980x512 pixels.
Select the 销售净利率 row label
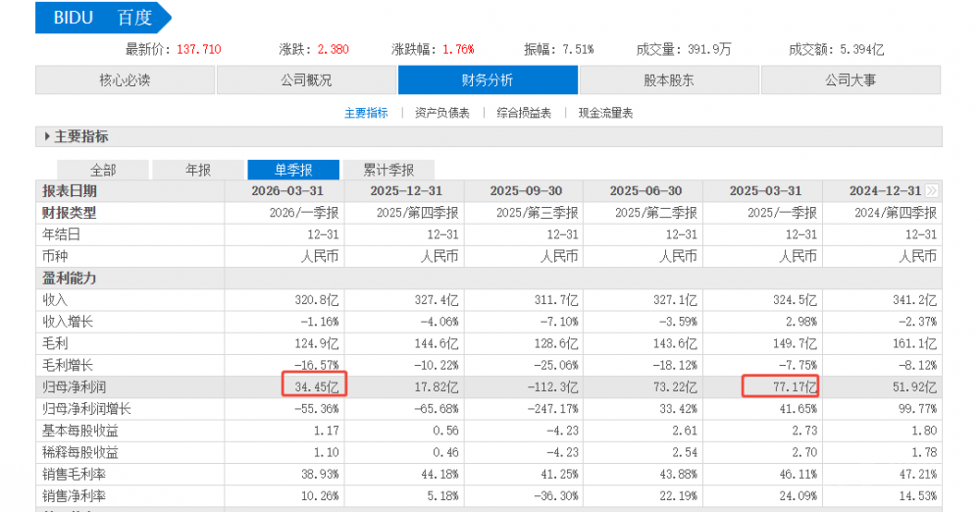click(x=74, y=496)
